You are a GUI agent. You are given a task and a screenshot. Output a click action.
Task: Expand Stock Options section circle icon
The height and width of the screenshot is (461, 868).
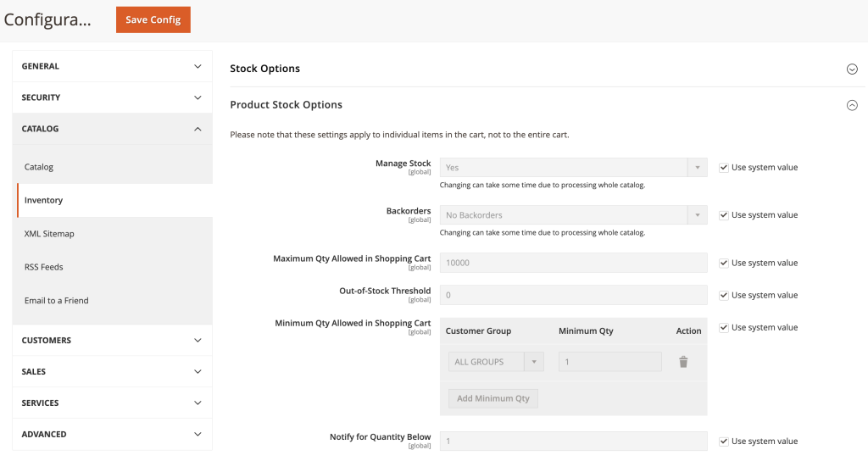852,69
